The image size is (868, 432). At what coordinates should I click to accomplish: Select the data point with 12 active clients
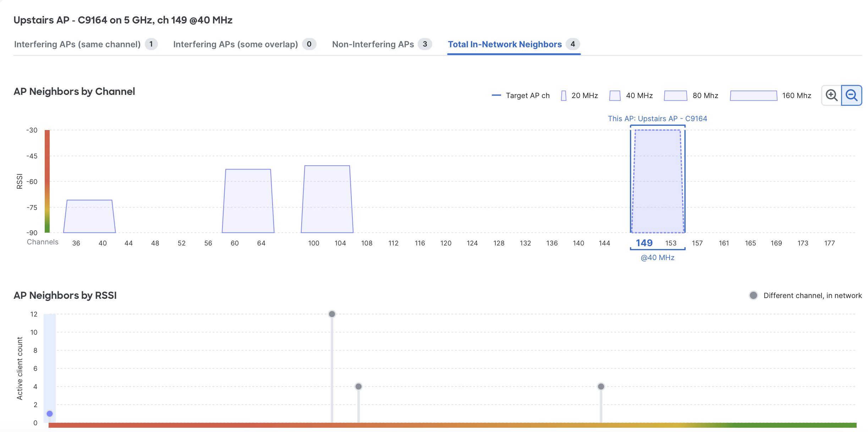331,314
